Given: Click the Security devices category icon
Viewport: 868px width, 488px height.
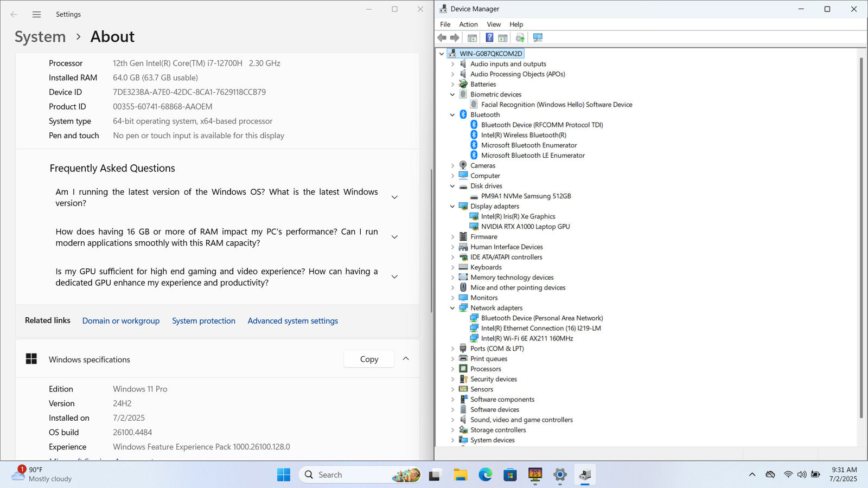Looking at the screenshot, I should (463, 379).
